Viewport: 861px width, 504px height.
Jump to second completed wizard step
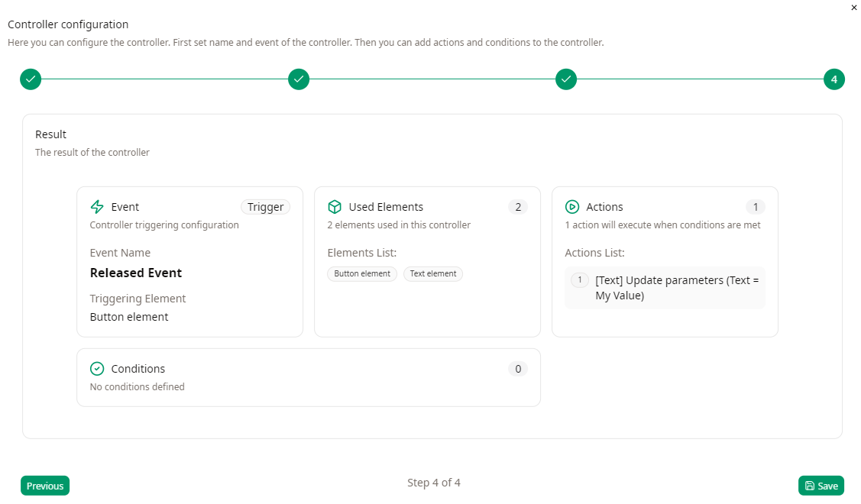(x=299, y=79)
